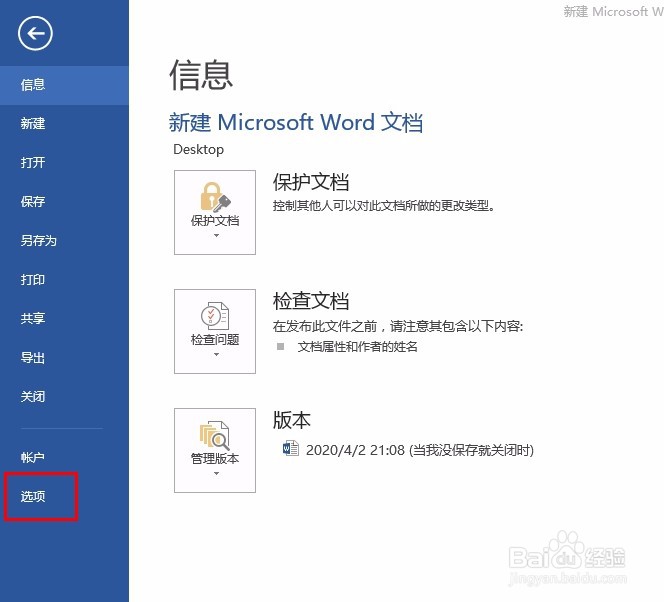
Task: Expand the 管理版本 dropdown arrow
Action: click(216, 473)
